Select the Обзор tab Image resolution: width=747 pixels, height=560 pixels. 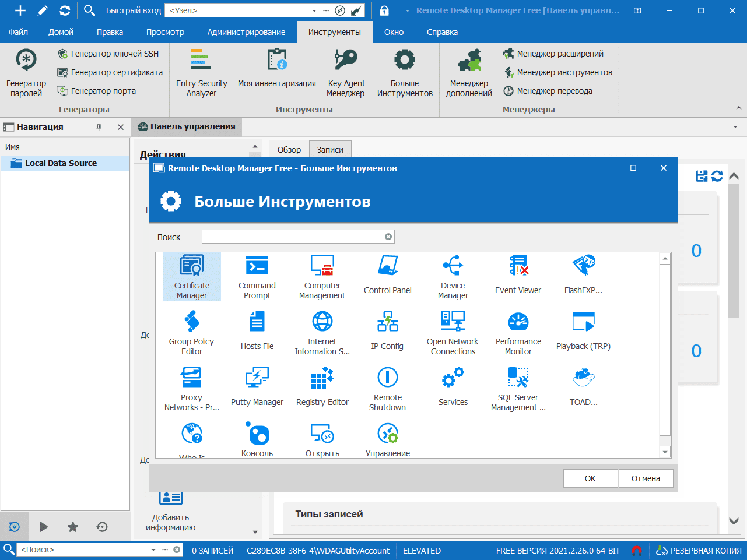(289, 150)
